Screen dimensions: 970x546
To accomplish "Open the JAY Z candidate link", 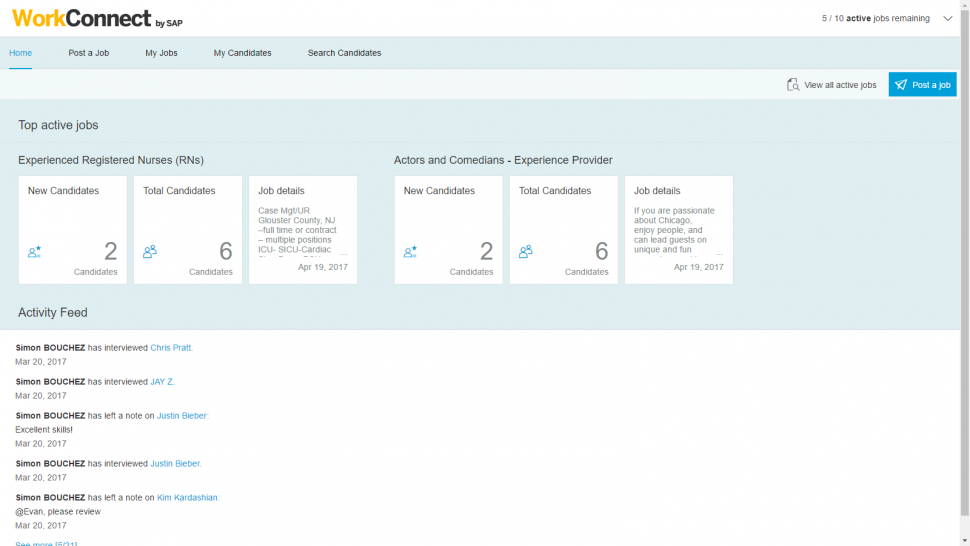I will tap(162, 382).
